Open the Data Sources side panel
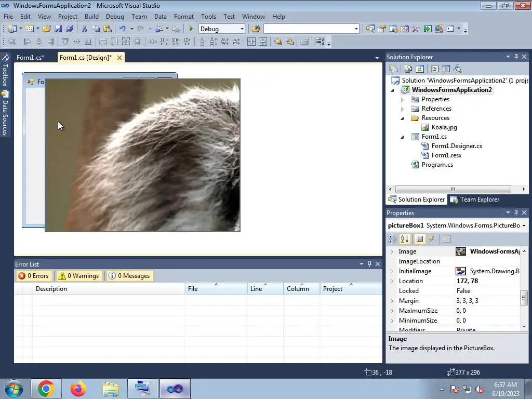The width and height of the screenshot is (532, 399). pyautogui.click(x=5, y=114)
